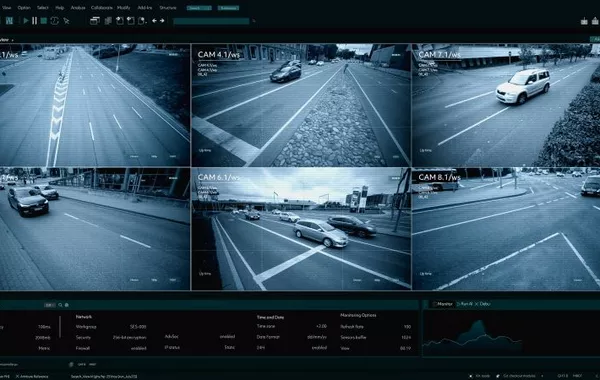Click the magnifier icon in lower panel header
Screen dimensions: 600x380
[x=60, y=305]
